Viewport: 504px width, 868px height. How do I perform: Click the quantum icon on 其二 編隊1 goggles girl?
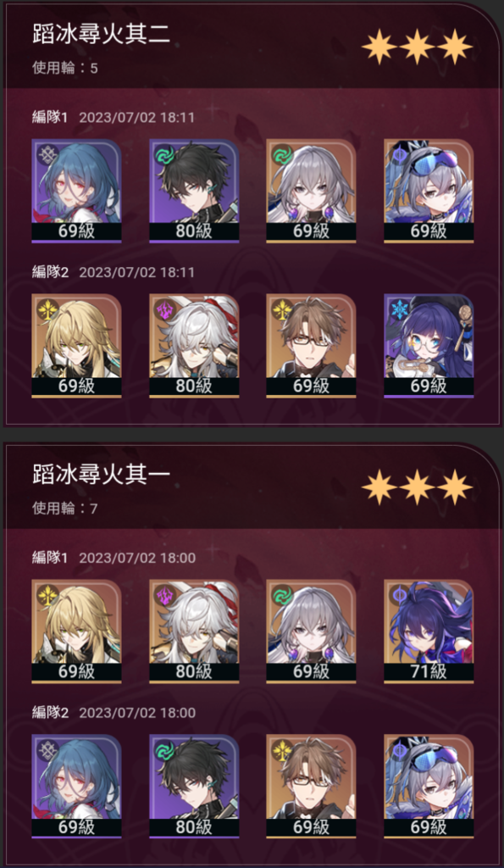tap(398, 153)
